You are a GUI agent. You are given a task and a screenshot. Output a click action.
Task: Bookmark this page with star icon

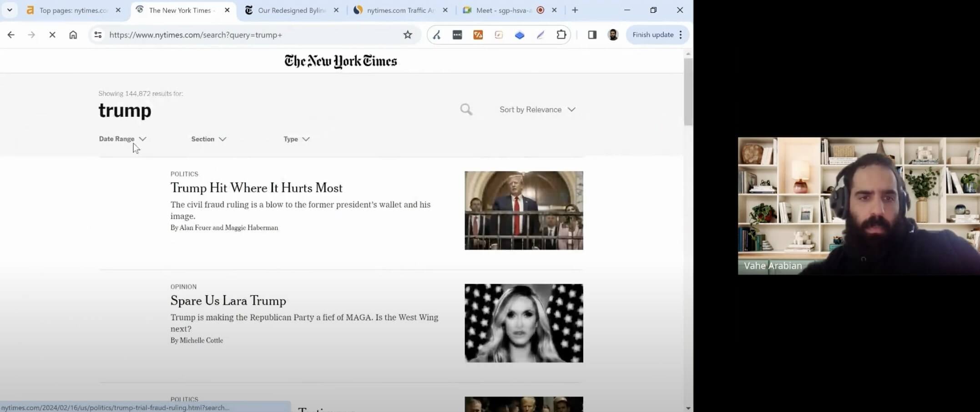pyautogui.click(x=408, y=35)
